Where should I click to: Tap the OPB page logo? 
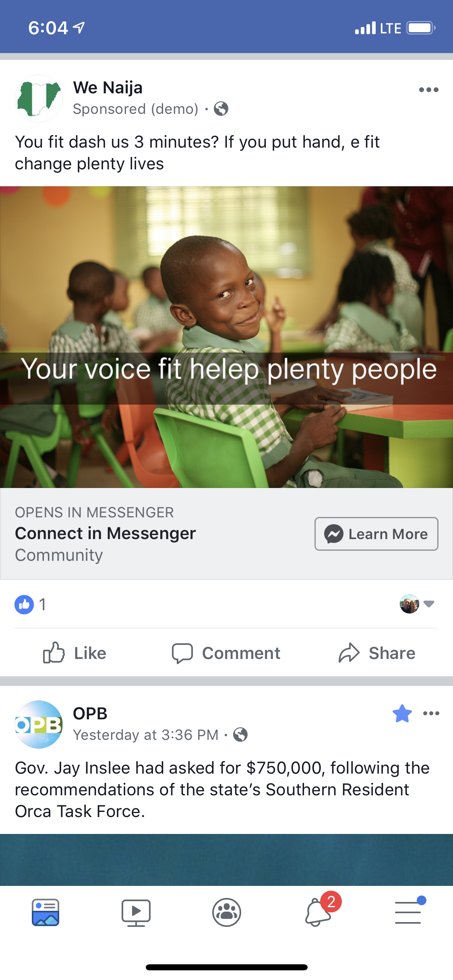tap(39, 725)
